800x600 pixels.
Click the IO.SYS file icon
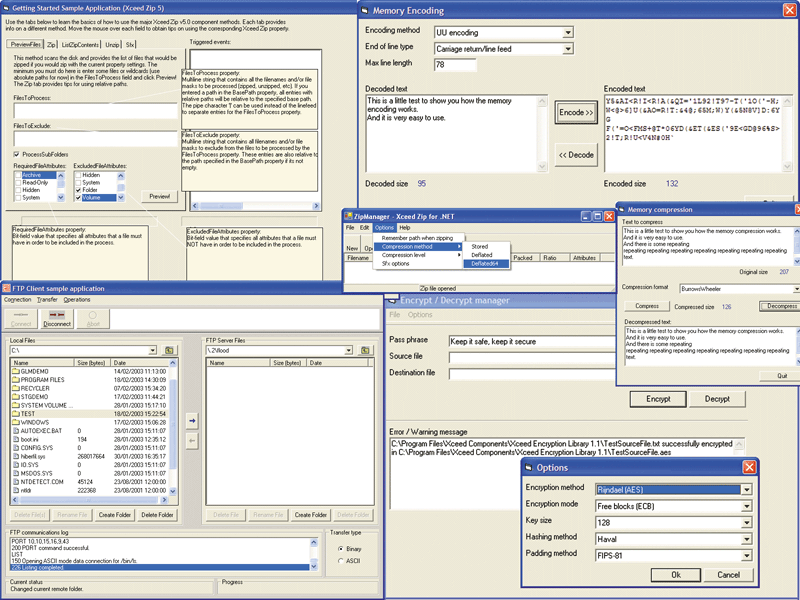(16, 465)
